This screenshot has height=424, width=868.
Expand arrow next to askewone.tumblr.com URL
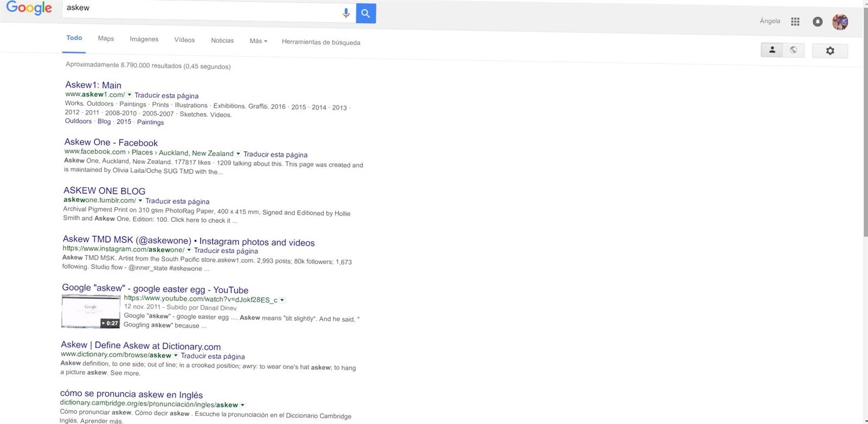(x=140, y=201)
